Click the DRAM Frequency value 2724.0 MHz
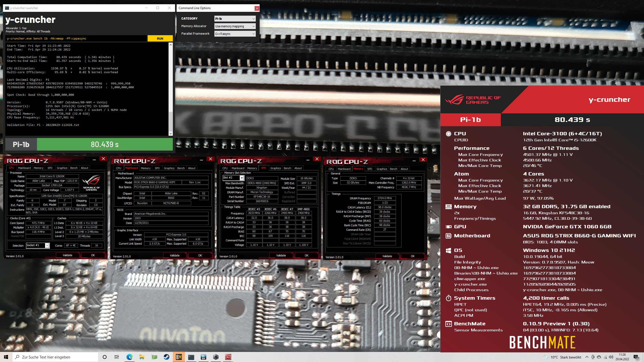Viewport: 644px width, 362px height. (x=385, y=198)
